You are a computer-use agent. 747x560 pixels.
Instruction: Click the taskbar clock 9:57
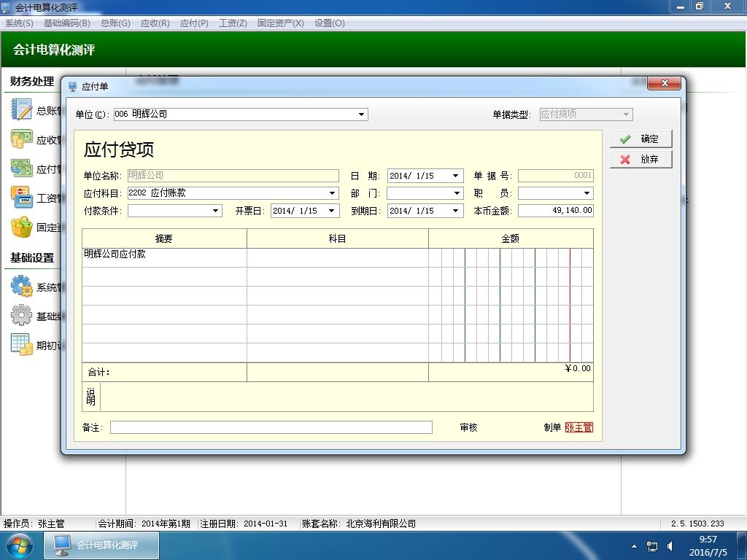pos(708,540)
